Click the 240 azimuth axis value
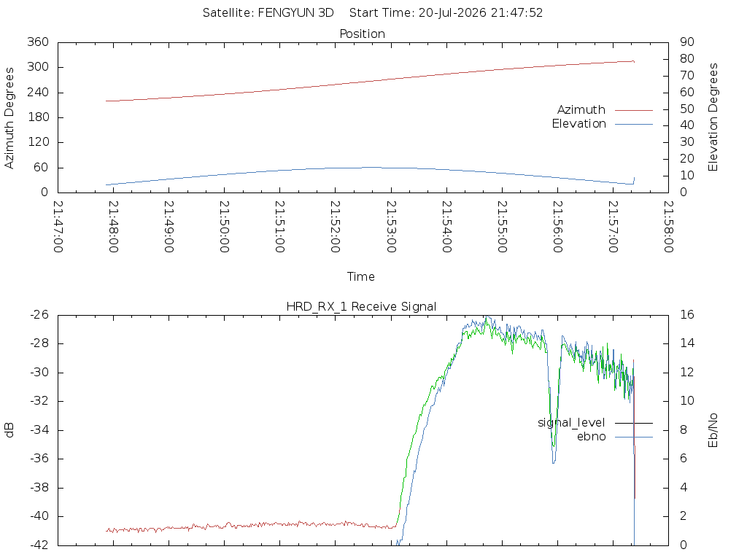 point(38,92)
